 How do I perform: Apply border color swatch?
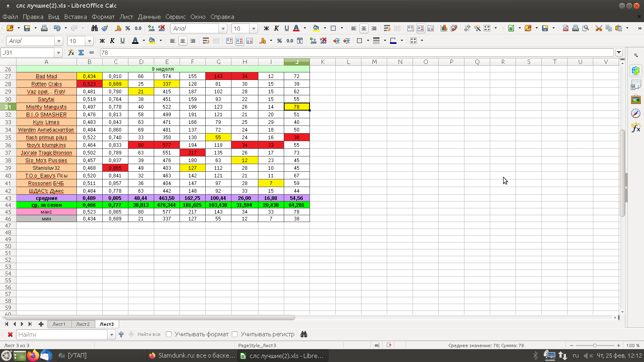tap(393, 41)
